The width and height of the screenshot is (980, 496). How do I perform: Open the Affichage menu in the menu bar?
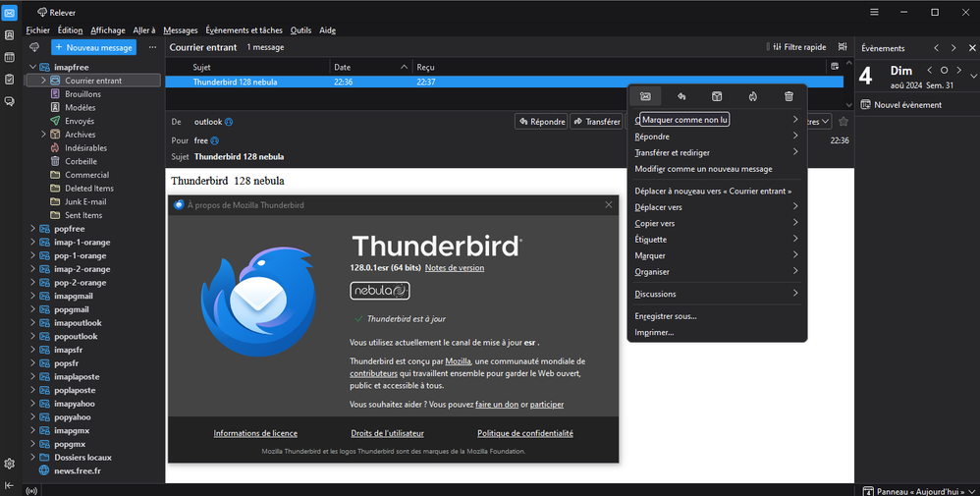108,30
